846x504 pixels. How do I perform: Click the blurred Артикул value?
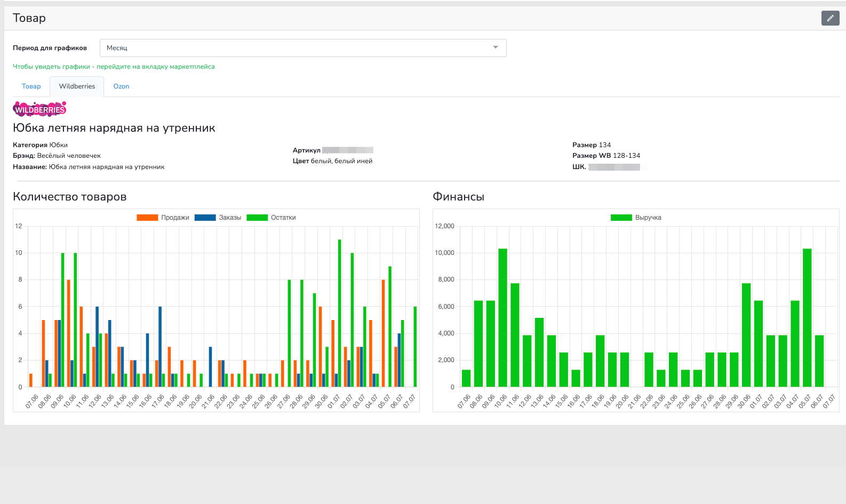pos(348,150)
